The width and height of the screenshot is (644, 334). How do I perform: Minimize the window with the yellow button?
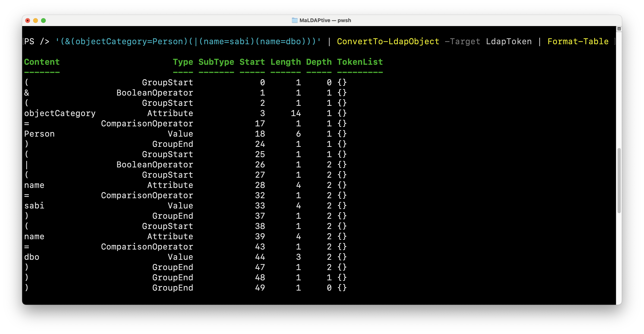click(36, 21)
